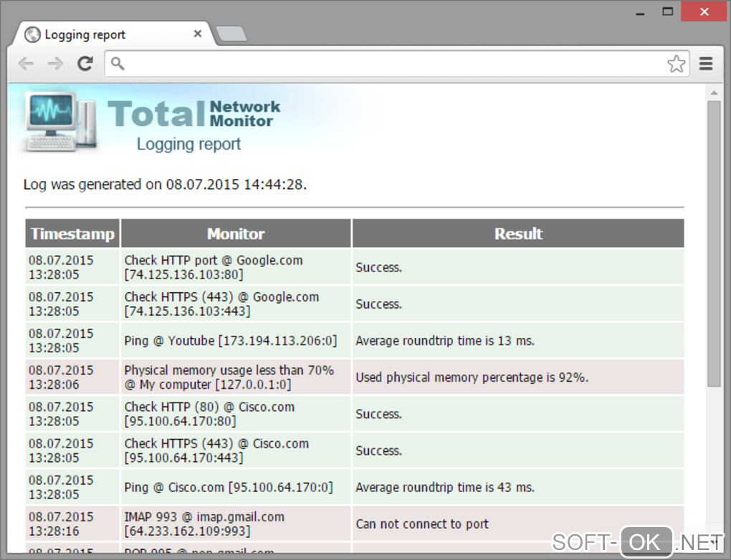Viewport: 731px width, 560px height.
Task: Click the Monitor column header
Action: pos(236,233)
